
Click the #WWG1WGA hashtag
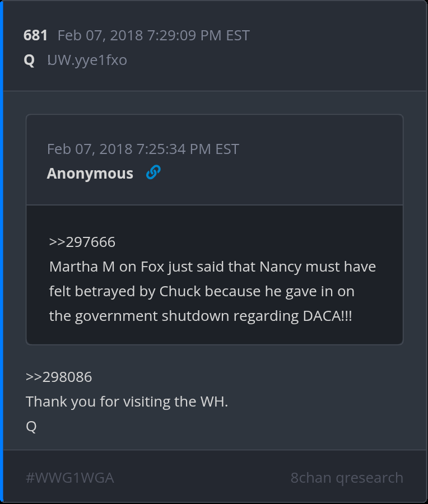(70, 478)
